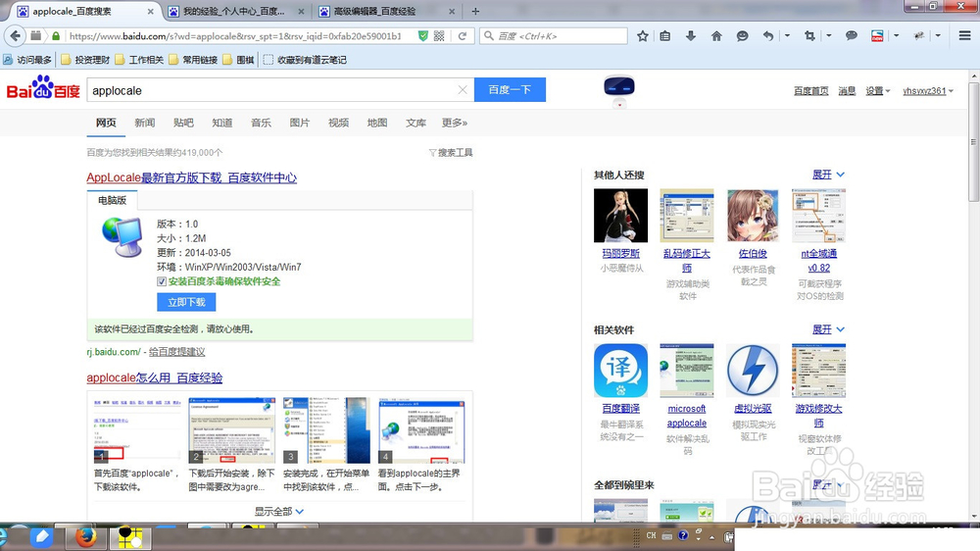Click the Baidu logo

click(43, 88)
